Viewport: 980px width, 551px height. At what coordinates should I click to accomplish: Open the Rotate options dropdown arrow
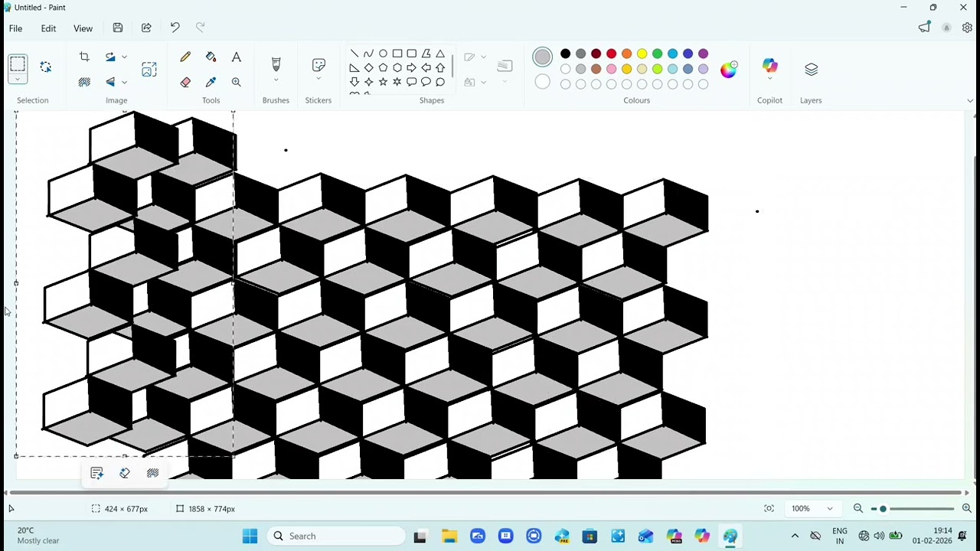[124, 57]
